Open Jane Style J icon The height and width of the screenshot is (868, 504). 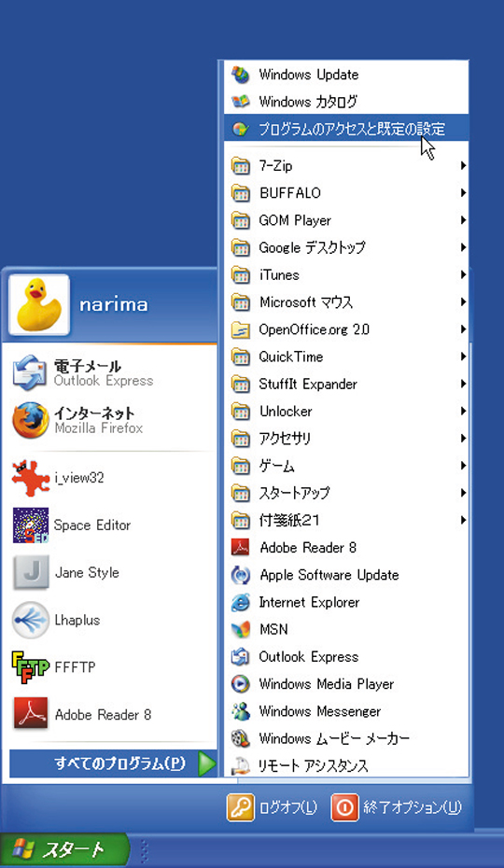31,572
